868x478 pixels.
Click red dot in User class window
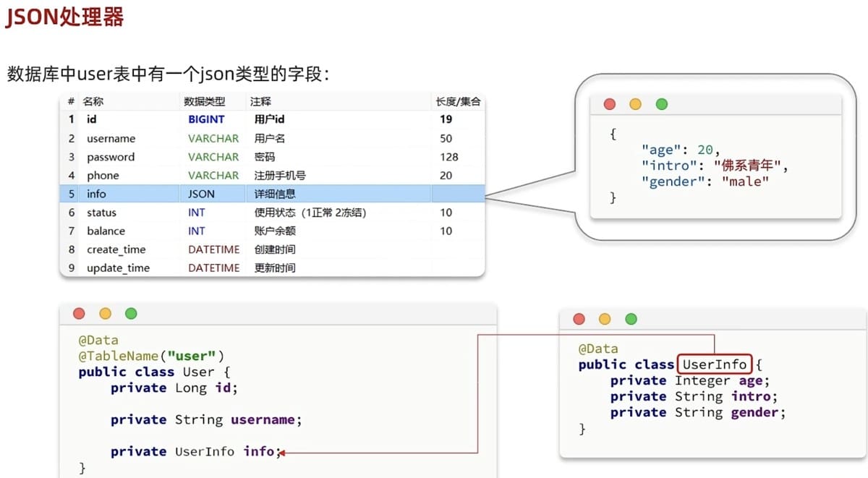[x=80, y=314]
